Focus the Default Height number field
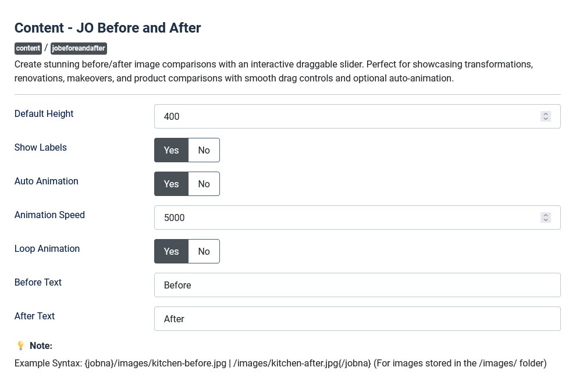This screenshot has height=392, width=576. [343, 116]
